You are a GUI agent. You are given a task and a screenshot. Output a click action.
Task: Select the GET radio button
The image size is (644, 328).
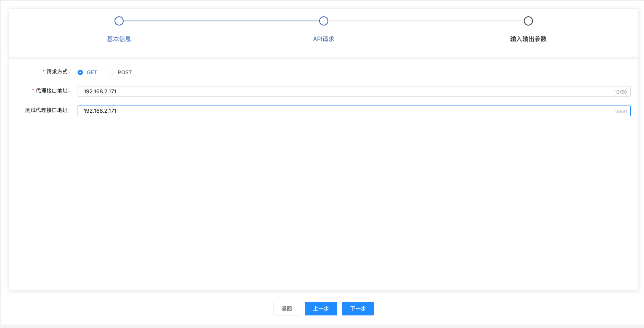(x=80, y=72)
